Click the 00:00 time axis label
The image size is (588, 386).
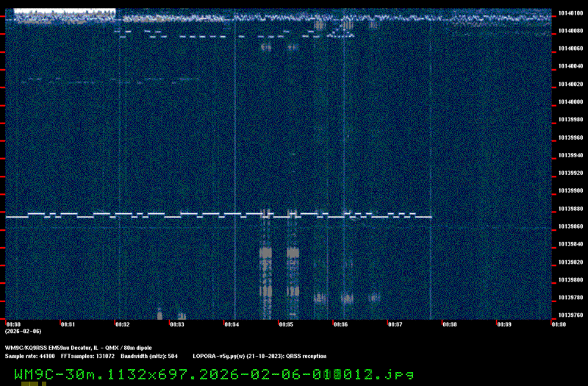pyautogui.click(x=13, y=324)
